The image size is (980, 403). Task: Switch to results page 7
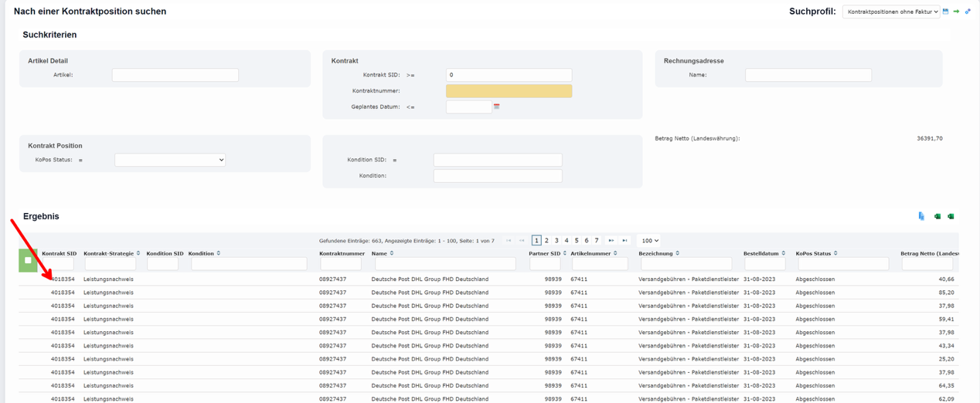point(597,241)
